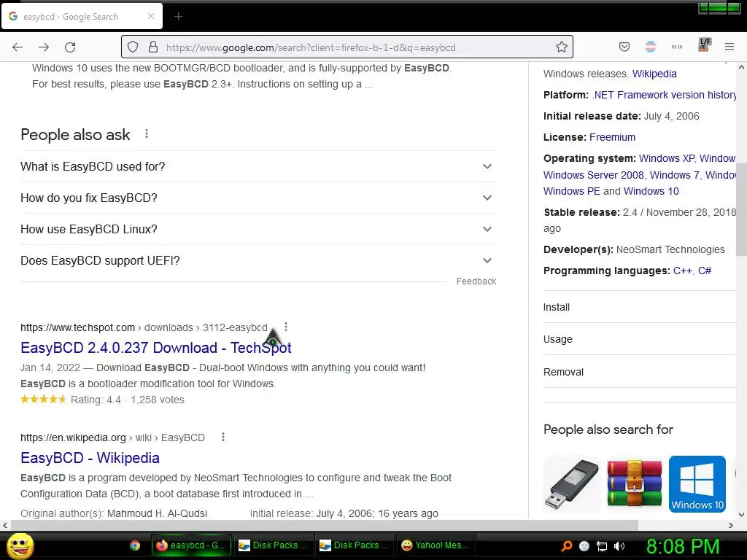This screenshot has width=747, height=560.
Task: Open the Firefox hamburger menu
Action: click(x=729, y=47)
